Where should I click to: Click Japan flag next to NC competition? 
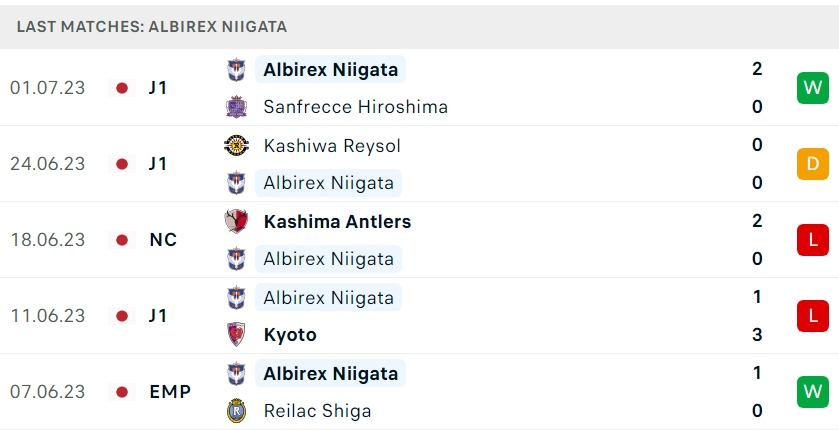[122, 240]
